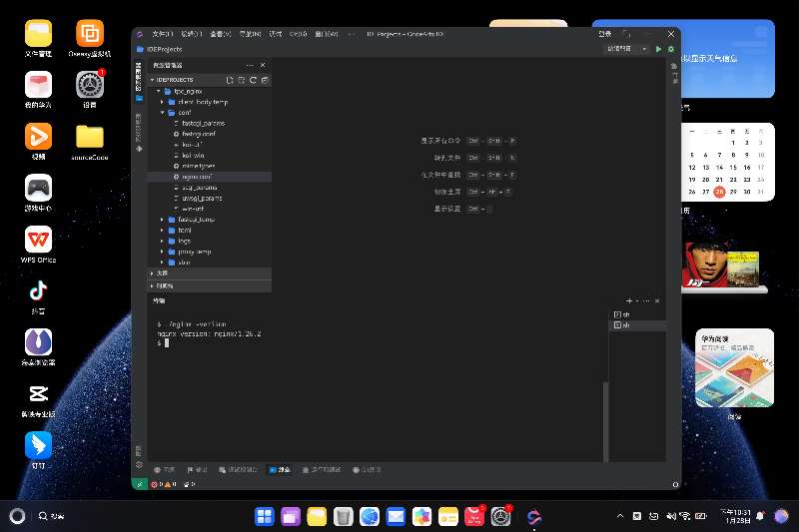The image size is (799, 532).
Task: Open the scgi_params file
Action: [210, 188]
